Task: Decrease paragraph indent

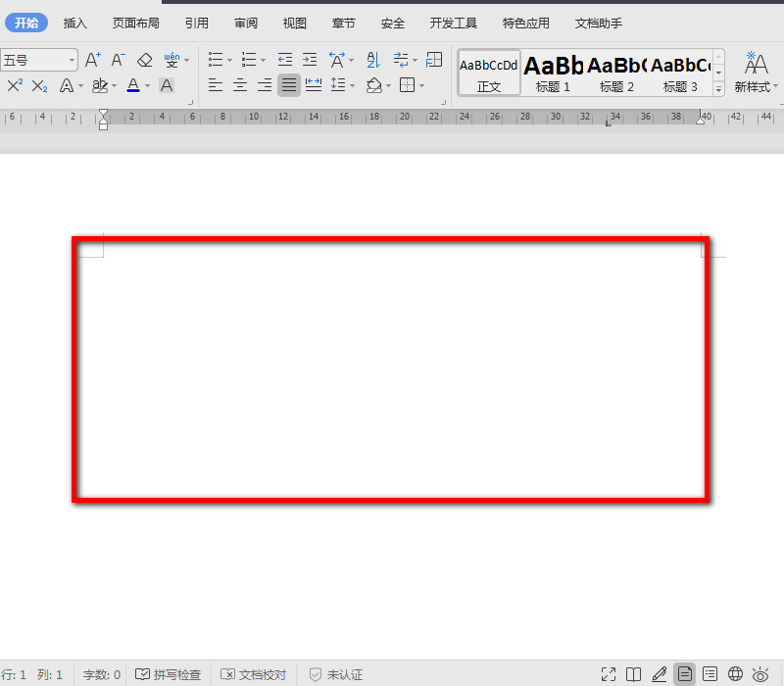Action: (285, 60)
